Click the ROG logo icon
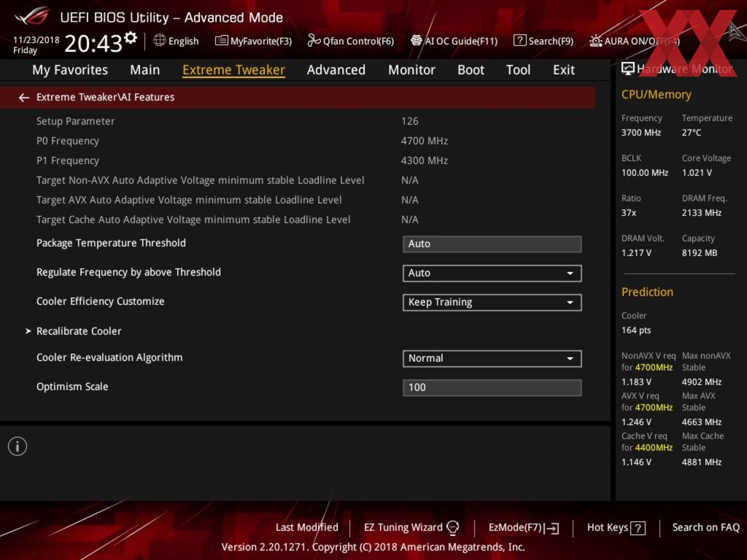Viewport: 747px width, 560px height. point(32,16)
